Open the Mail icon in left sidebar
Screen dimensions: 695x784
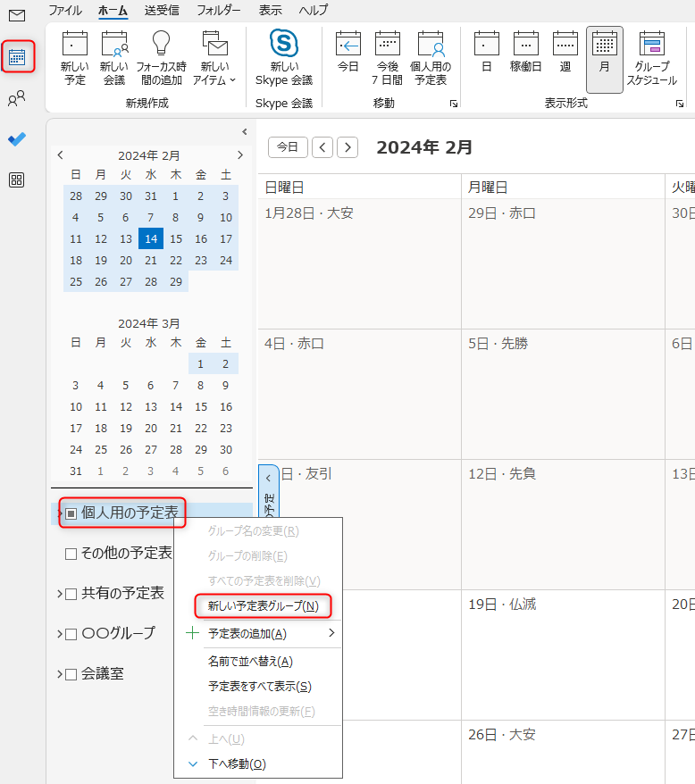[17, 15]
